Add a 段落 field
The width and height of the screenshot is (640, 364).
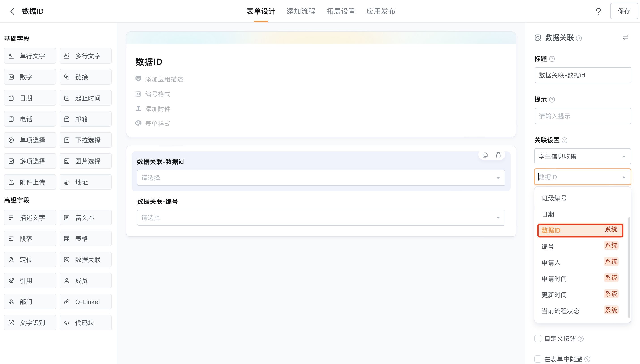coord(30,238)
